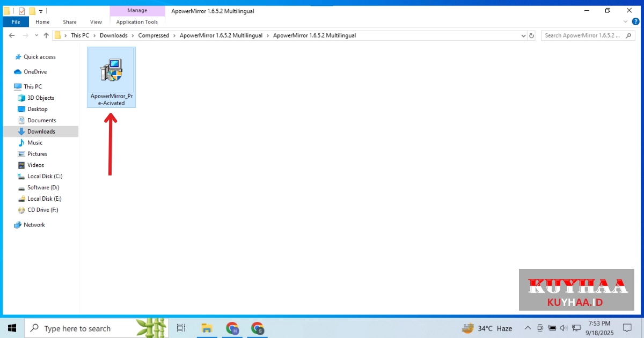
Task: Click the network tray icon
Action: 576,328
